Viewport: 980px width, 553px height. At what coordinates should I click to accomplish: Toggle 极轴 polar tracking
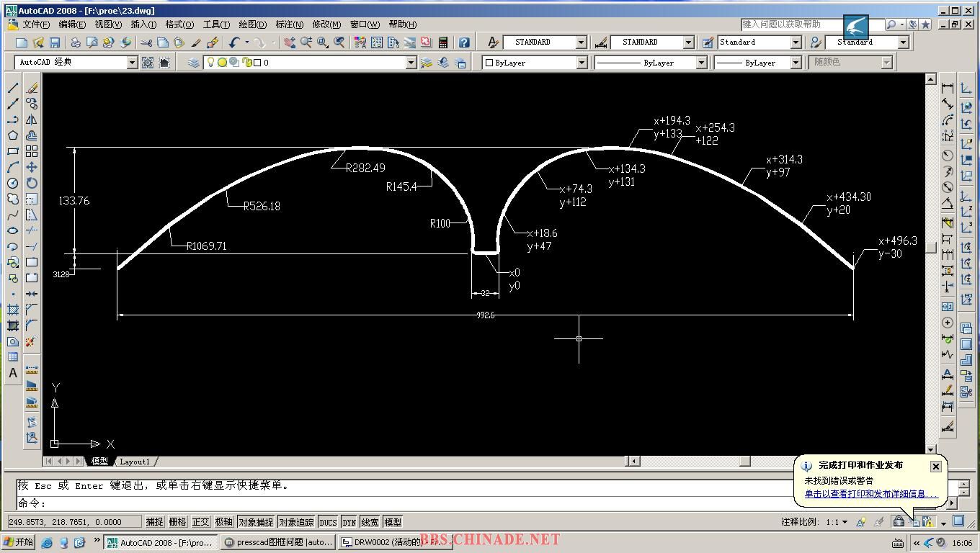224,522
